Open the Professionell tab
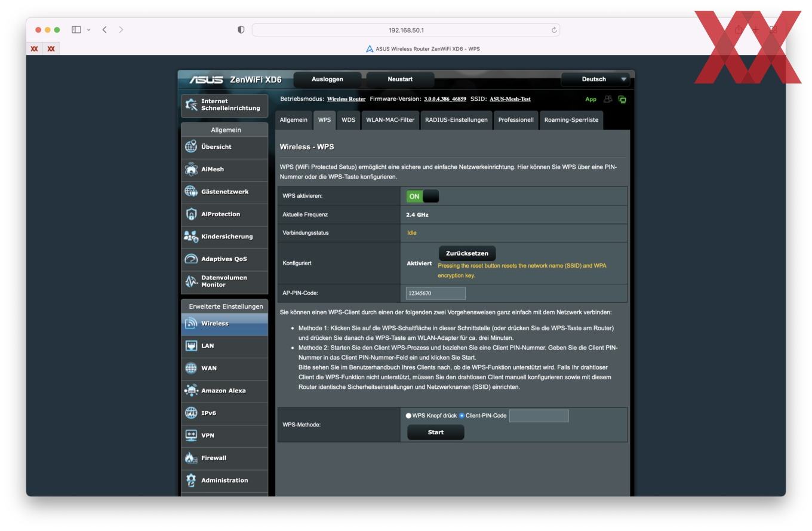 coord(516,119)
